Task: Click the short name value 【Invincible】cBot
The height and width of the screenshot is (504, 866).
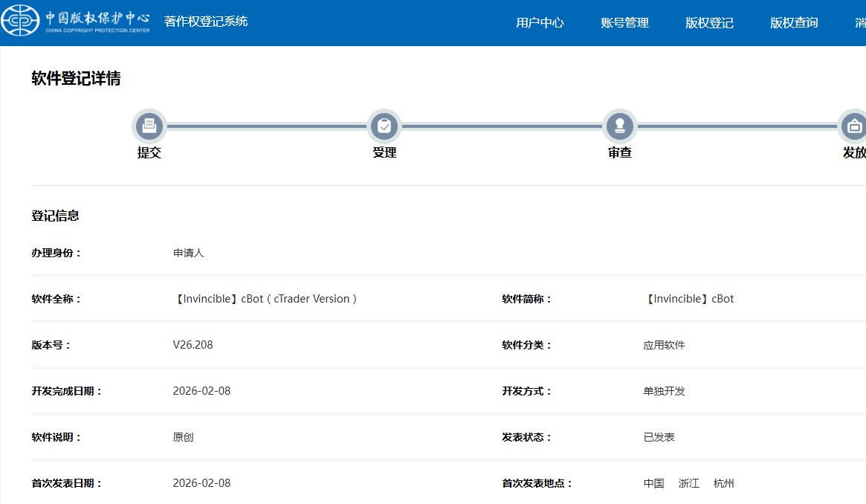Action: click(x=688, y=299)
